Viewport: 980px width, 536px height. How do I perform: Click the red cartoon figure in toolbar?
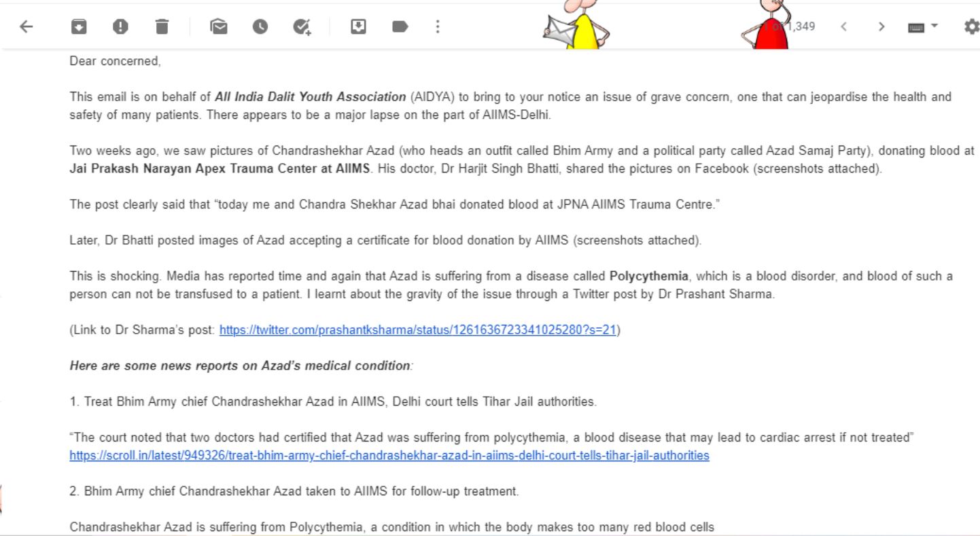pyautogui.click(x=768, y=27)
